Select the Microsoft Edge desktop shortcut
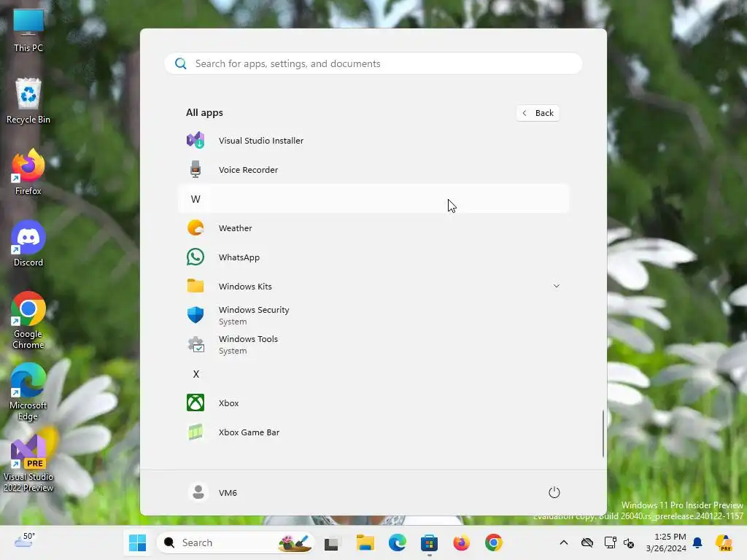 (28, 392)
